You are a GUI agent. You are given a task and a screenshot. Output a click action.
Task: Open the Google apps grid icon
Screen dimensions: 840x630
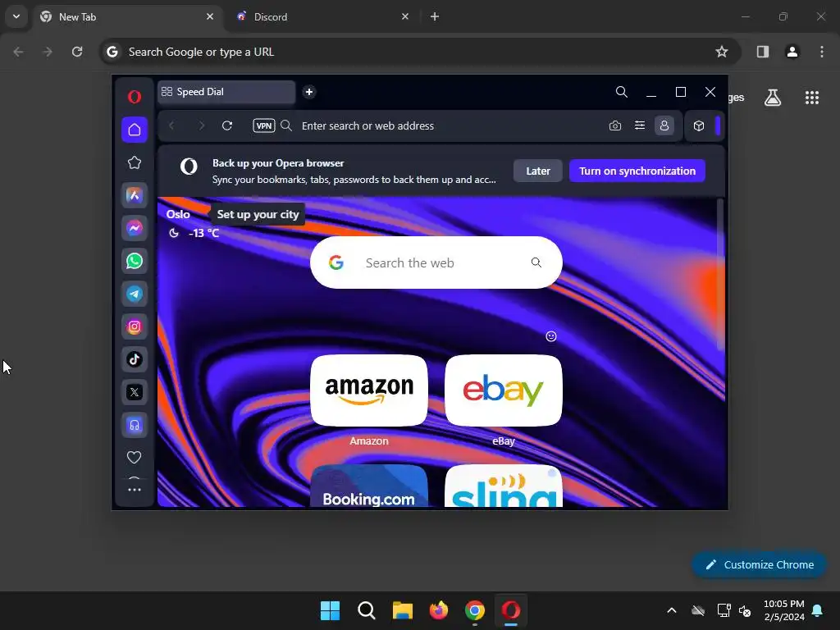pyautogui.click(x=812, y=98)
